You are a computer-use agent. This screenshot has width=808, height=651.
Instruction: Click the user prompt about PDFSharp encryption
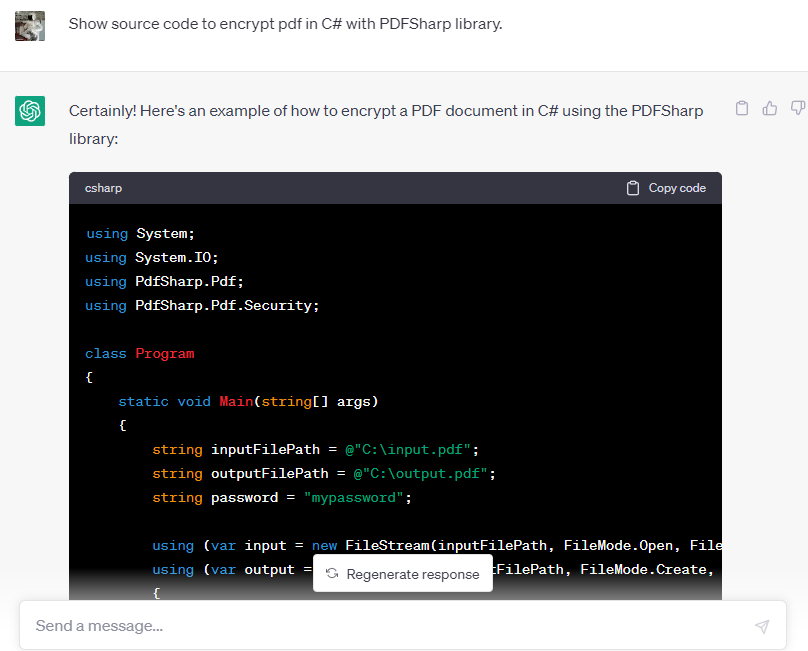tap(285, 24)
